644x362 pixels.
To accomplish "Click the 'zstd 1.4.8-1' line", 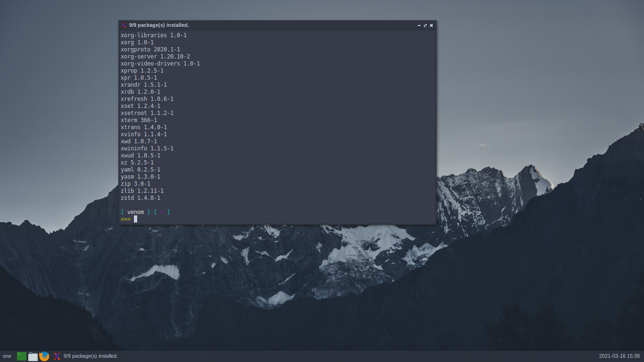I will (140, 198).
